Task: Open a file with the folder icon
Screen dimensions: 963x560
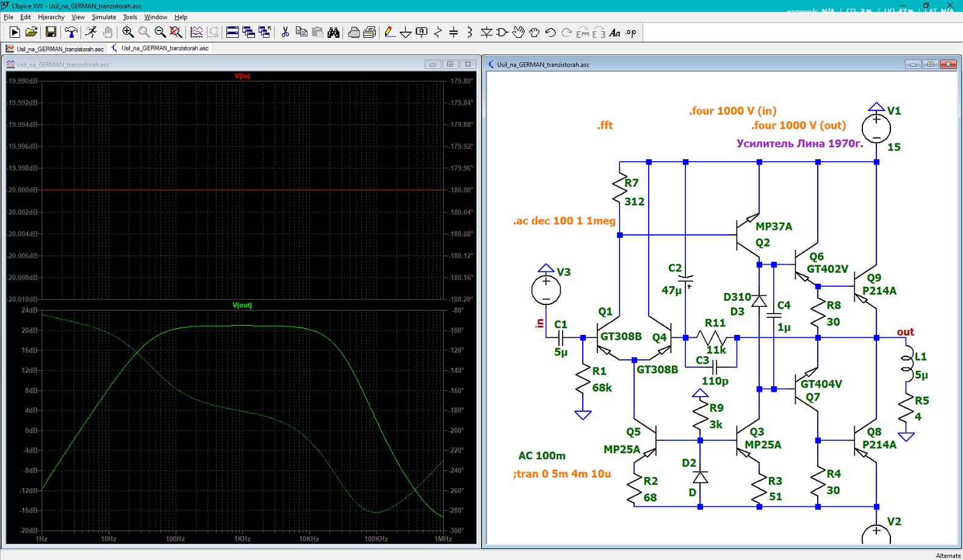Action: tap(32, 32)
